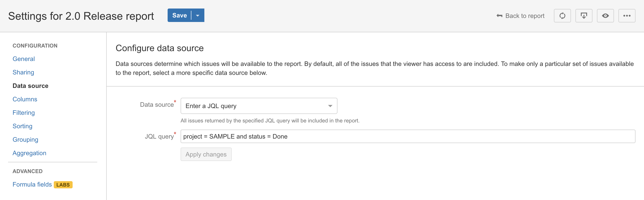
Task: Click the ADVANCED sidebar heading
Action: 28,171
